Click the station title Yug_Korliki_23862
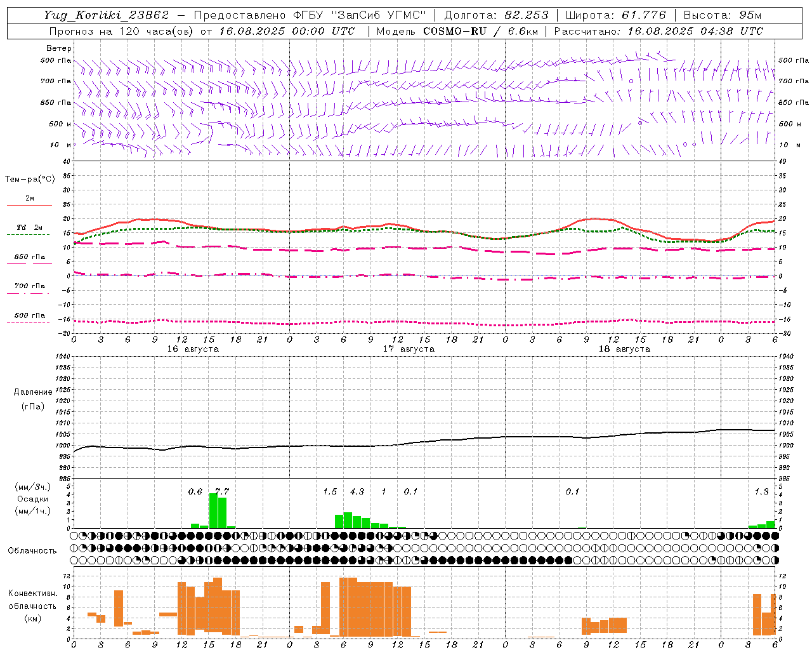Screen dimensions: 812x650 107,15
